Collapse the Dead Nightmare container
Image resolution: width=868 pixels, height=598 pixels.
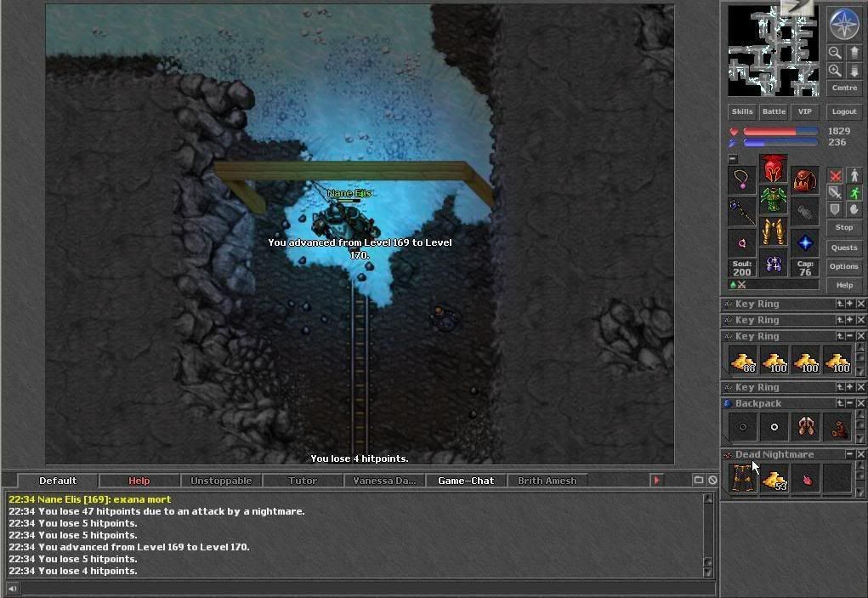[x=850, y=454]
